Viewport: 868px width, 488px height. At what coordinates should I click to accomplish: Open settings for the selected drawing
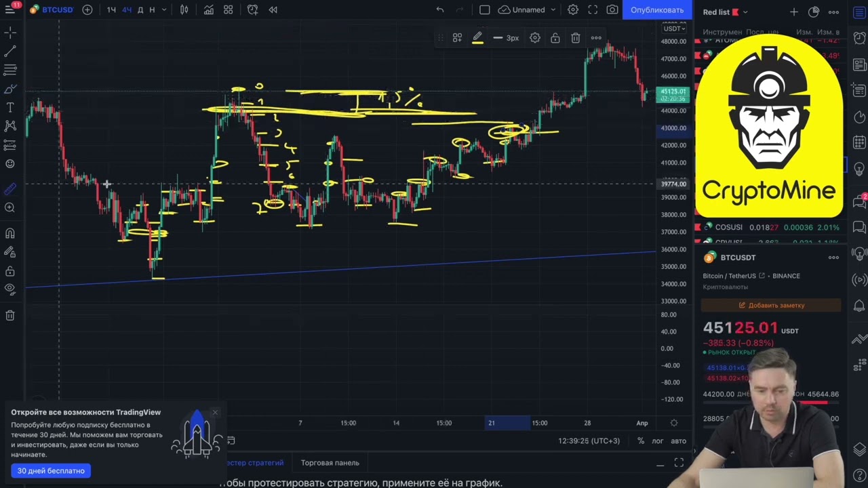[535, 38]
